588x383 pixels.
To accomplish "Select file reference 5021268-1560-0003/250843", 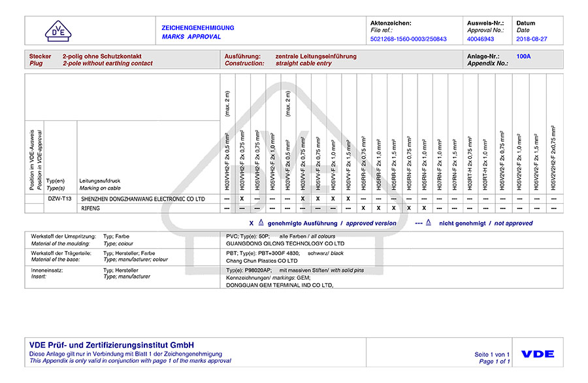I will pyautogui.click(x=408, y=39).
